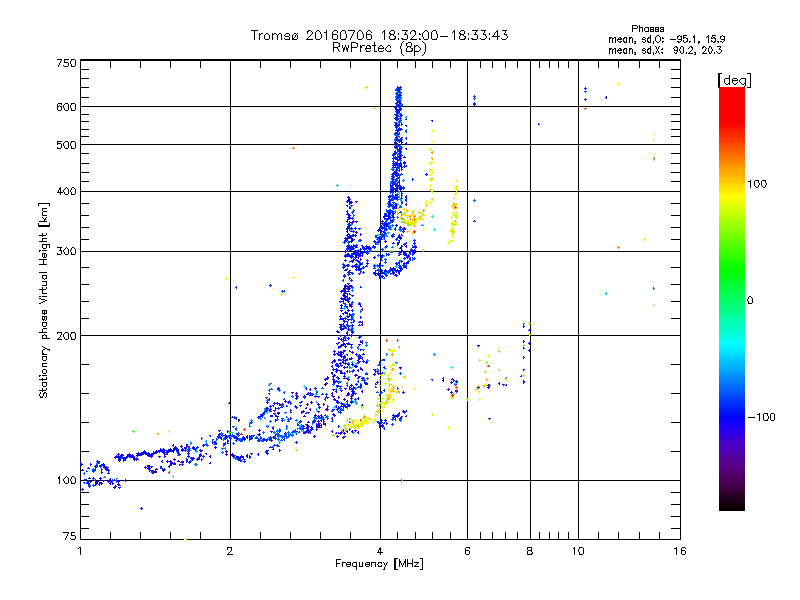Screen dimensions: 800x600
Task: Click the y-axis tick label '100'
Action: click(x=66, y=481)
